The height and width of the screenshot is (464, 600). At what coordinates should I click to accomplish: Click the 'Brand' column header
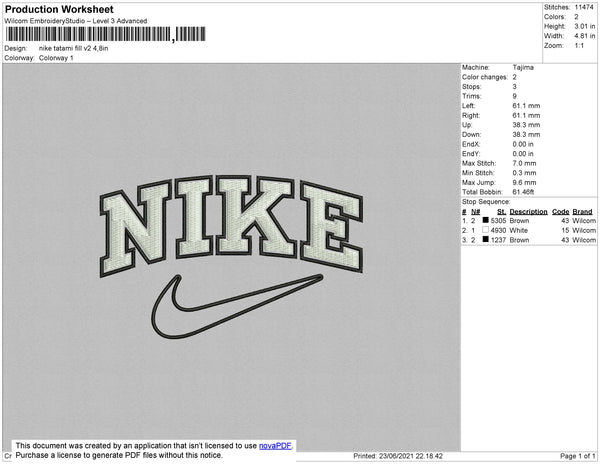(x=582, y=212)
